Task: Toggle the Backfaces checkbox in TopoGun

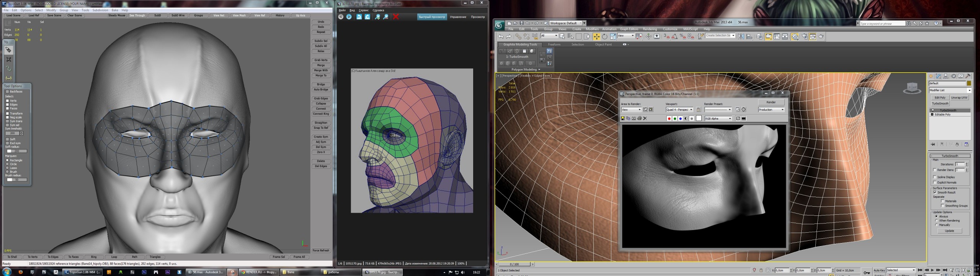Action: point(7,92)
